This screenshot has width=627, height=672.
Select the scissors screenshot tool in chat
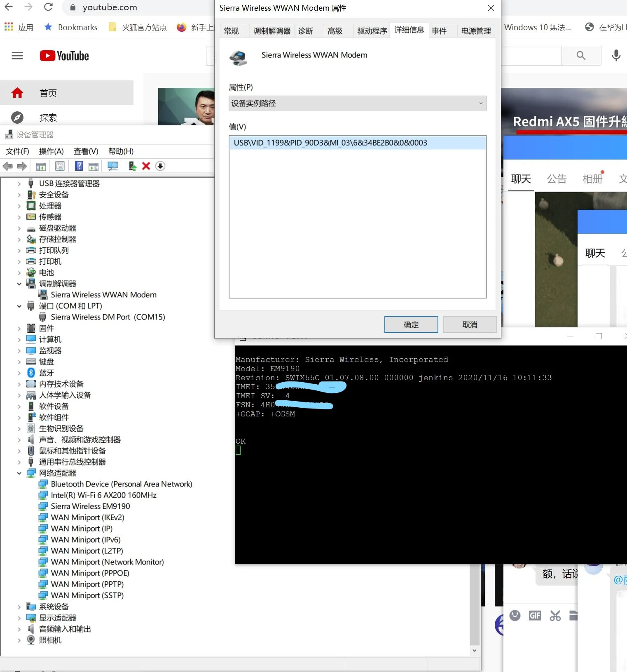point(555,616)
